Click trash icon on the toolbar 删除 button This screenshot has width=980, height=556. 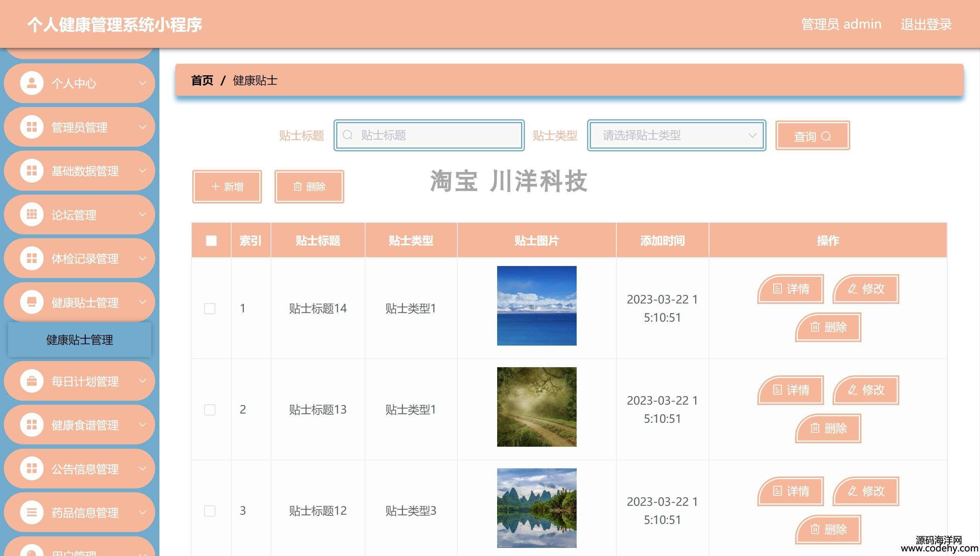tap(298, 186)
